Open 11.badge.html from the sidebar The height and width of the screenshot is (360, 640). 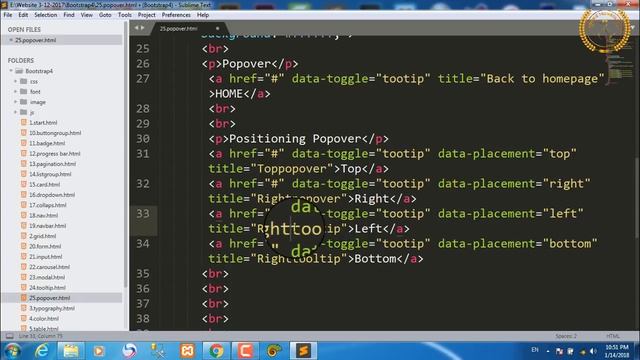47,143
